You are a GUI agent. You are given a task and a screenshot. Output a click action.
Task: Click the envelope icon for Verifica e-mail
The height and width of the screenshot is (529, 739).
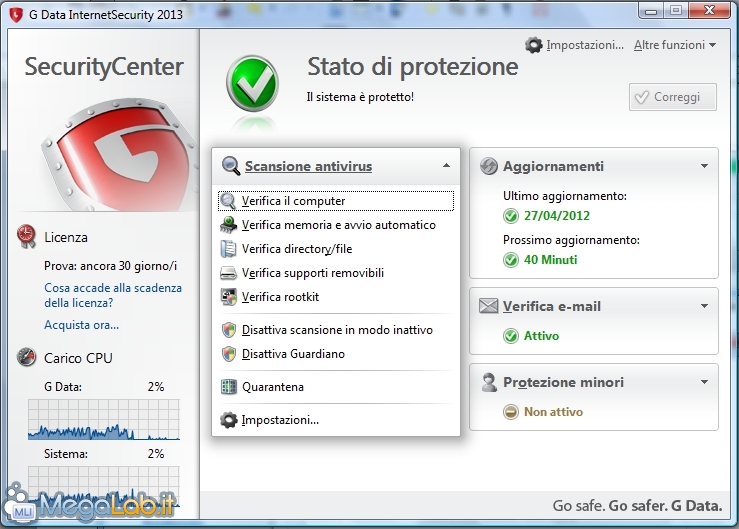point(488,306)
